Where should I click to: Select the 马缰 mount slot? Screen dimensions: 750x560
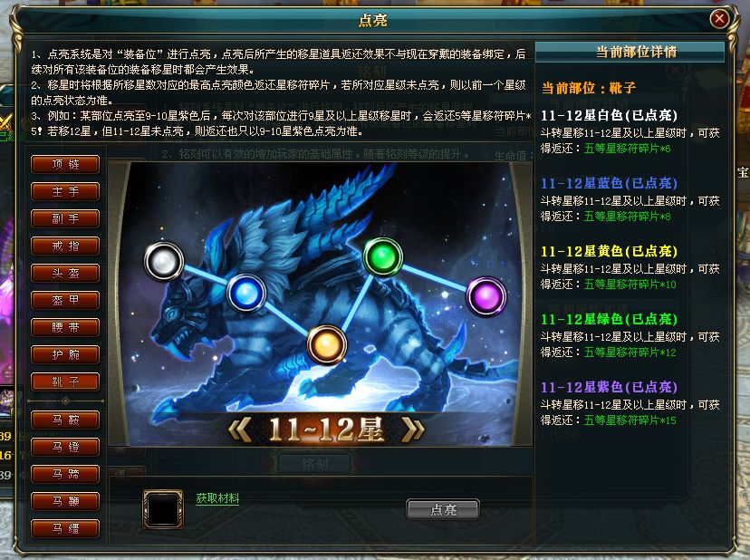click(65, 528)
